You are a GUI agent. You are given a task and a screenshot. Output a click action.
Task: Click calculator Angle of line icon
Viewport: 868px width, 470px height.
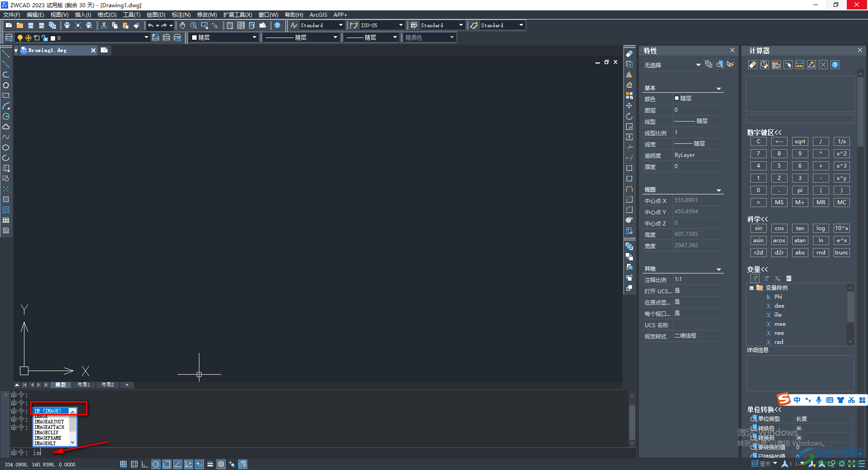tap(811, 65)
